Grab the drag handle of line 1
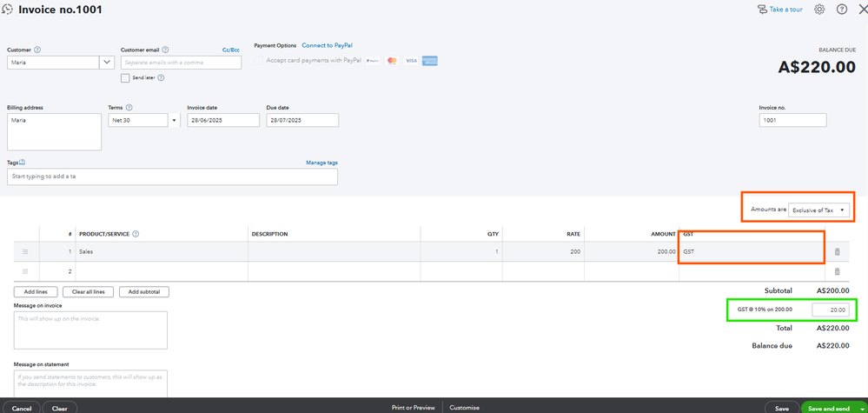The height and width of the screenshot is (413, 868). click(25, 252)
